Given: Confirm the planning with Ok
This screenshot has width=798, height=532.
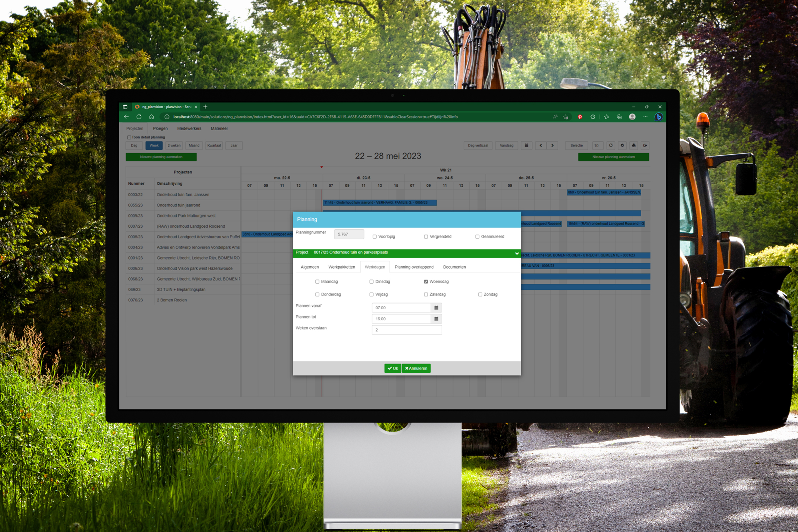Looking at the screenshot, I should coord(393,368).
